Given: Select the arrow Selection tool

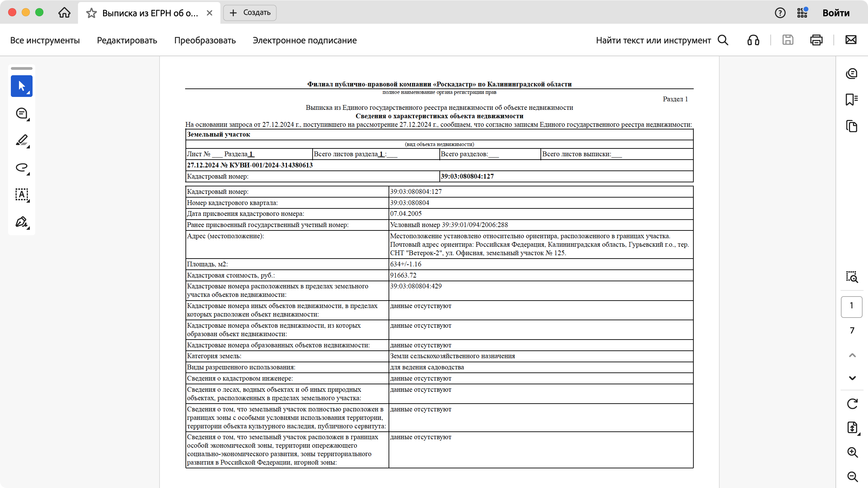Looking at the screenshot, I should click(x=22, y=86).
